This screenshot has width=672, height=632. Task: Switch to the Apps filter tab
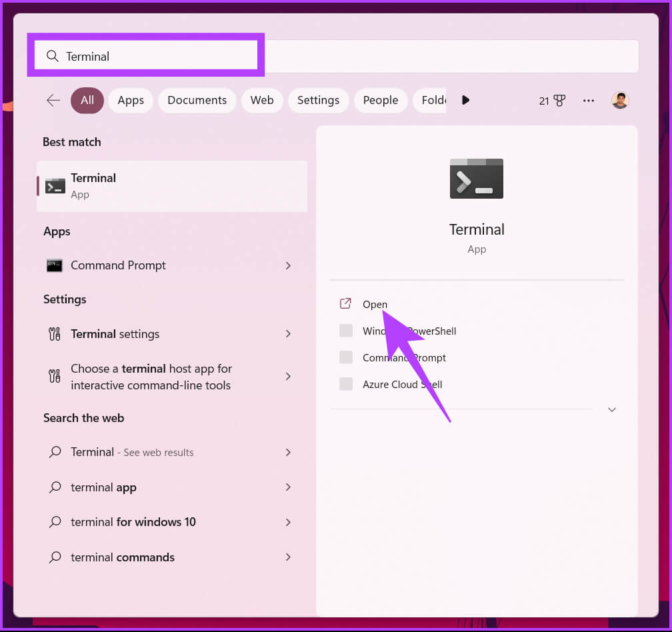[x=131, y=100]
